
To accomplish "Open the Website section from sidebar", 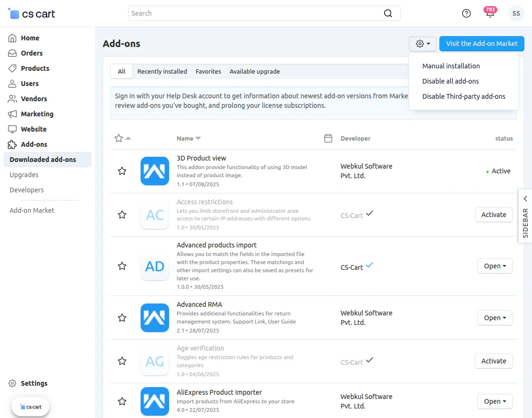I will coord(34,129).
